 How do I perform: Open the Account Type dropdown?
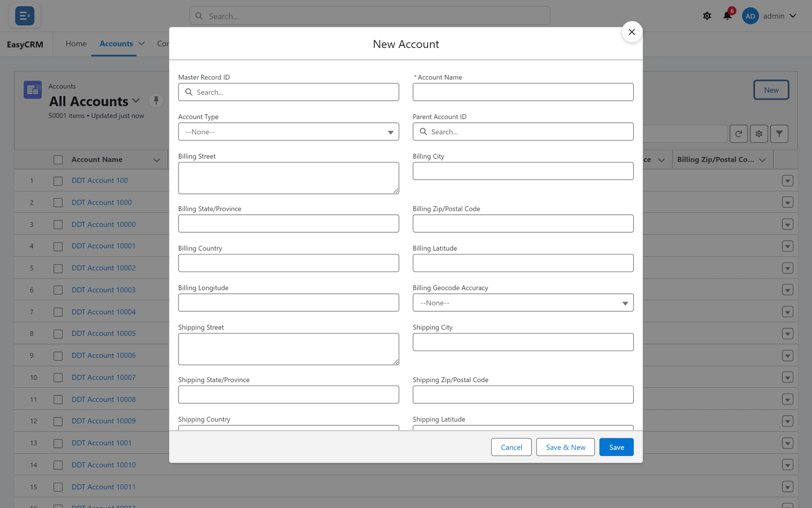[288, 132]
